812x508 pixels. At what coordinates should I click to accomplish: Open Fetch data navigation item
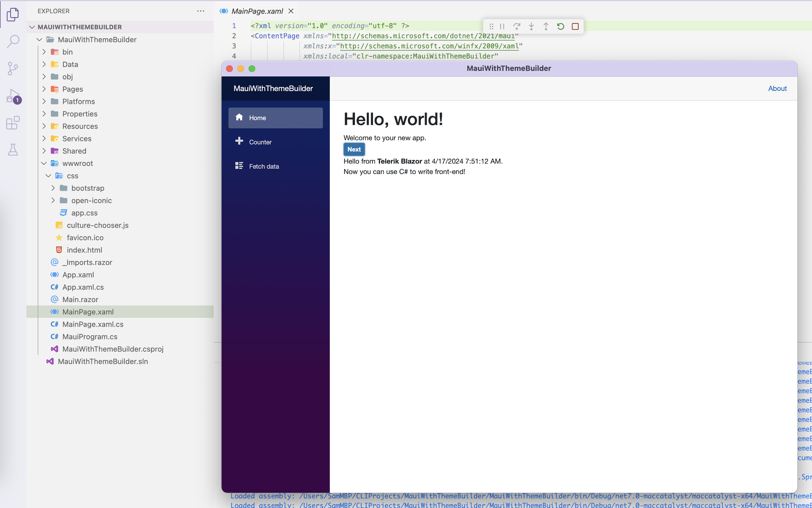click(x=275, y=166)
